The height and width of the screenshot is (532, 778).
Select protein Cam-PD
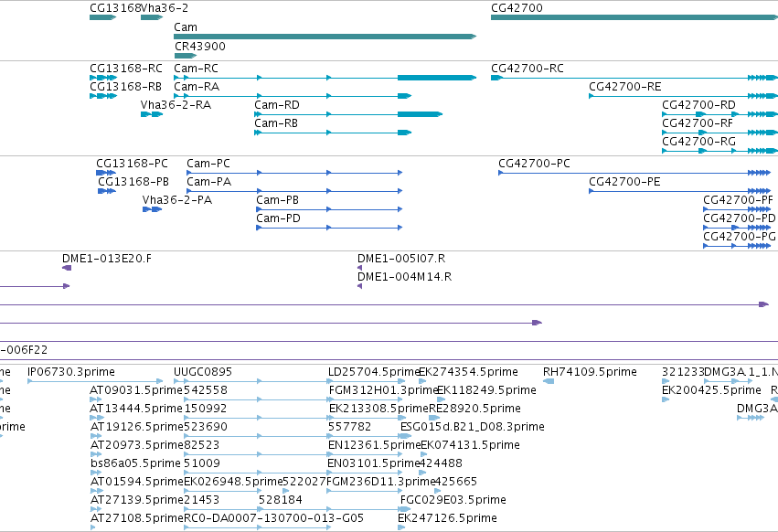pyautogui.click(x=329, y=228)
